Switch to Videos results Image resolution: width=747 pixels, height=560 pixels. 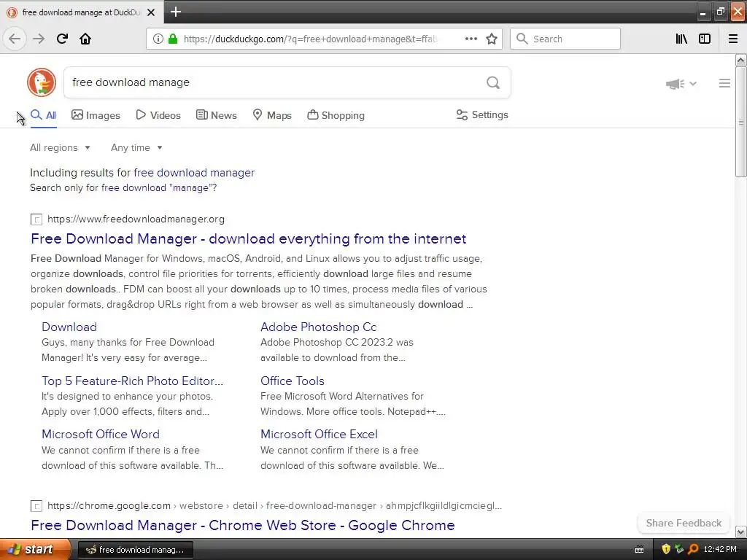tap(158, 115)
